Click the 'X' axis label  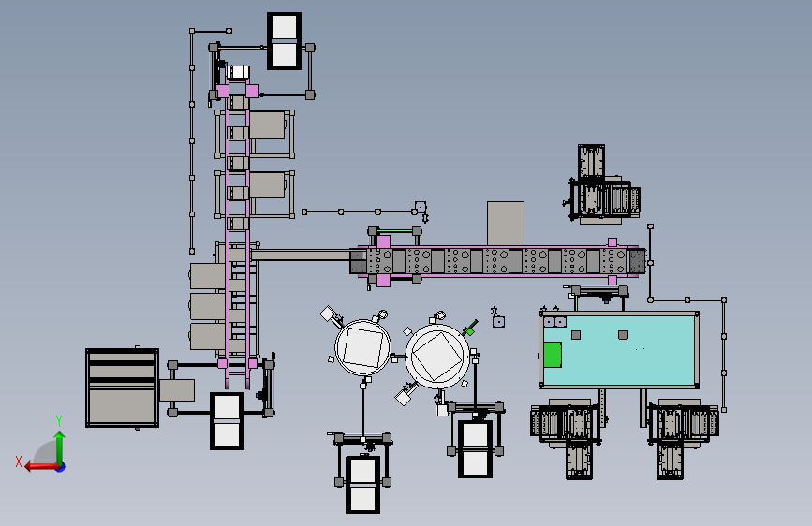point(19,461)
